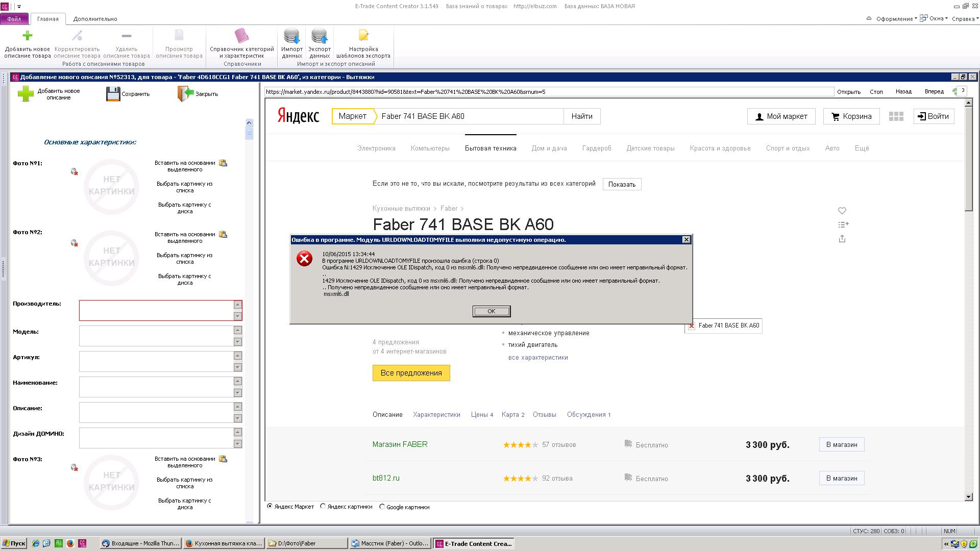
Task: Click the 'Найти' search button
Action: (x=582, y=116)
